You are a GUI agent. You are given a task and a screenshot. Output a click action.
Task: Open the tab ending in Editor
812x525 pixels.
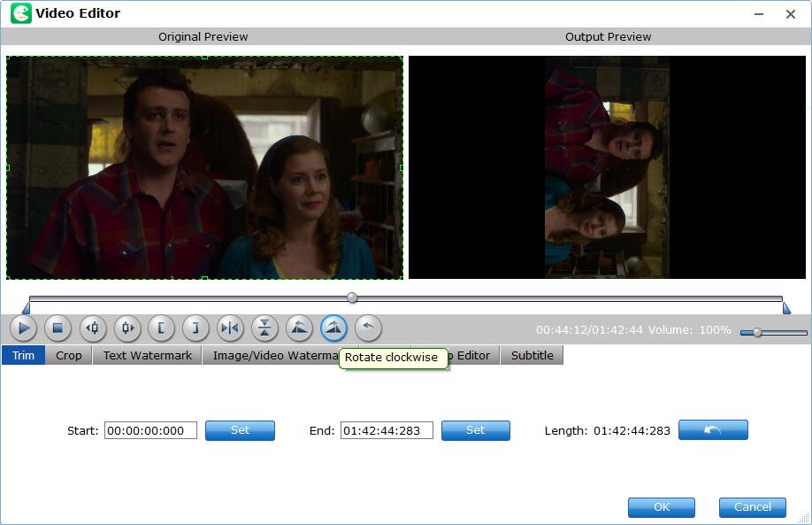pyautogui.click(x=471, y=356)
